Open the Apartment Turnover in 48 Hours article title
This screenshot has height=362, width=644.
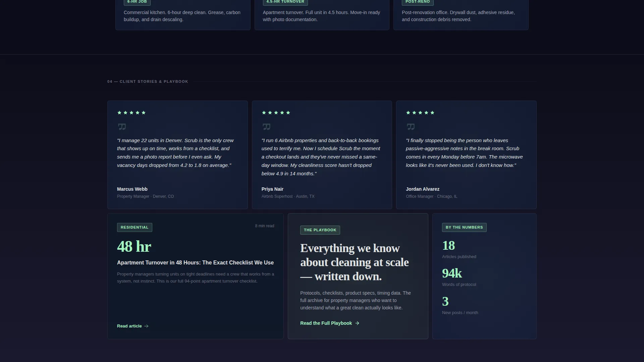(x=195, y=262)
